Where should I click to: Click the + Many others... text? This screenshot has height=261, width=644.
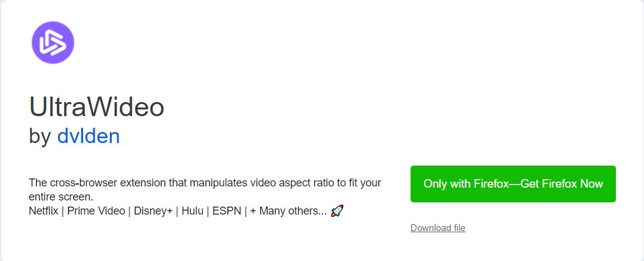click(x=288, y=211)
